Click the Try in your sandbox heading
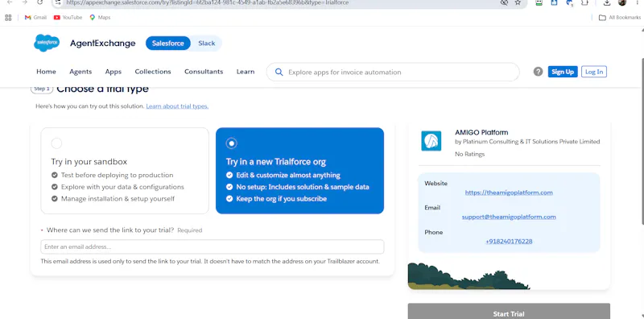The height and width of the screenshot is (319, 644). click(89, 162)
